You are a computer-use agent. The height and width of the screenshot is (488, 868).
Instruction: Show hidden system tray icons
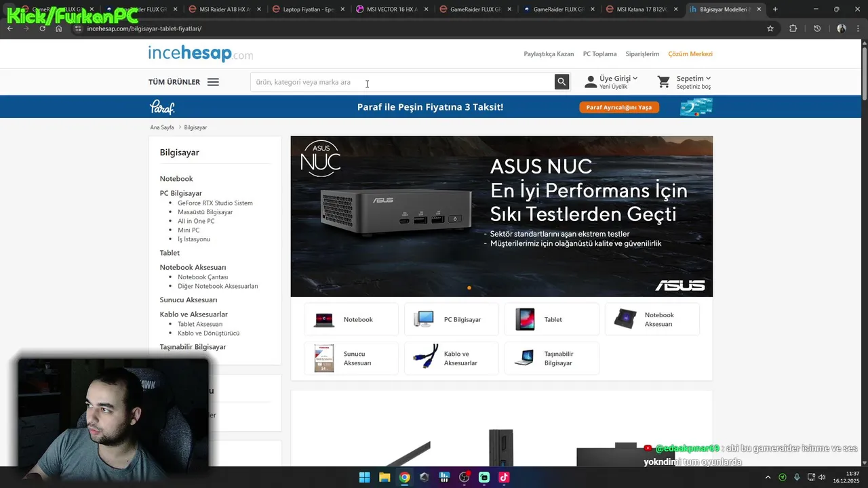point(768,477)
